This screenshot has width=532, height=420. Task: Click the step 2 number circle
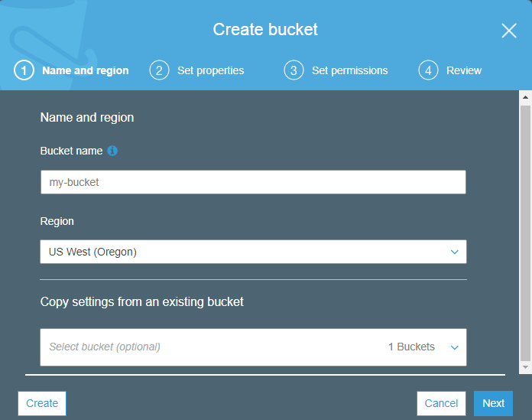[x=159, y=70]
